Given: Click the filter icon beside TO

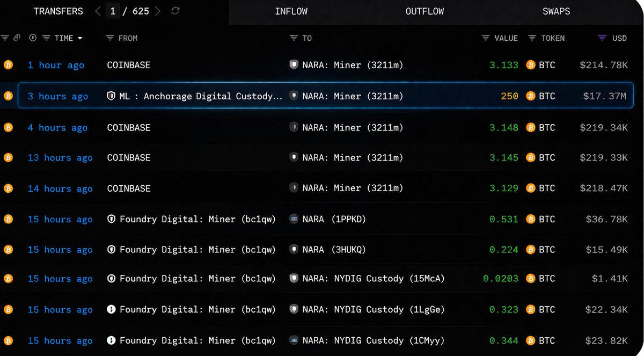Looking at the screenshot, I should click(x=294, y=38).
